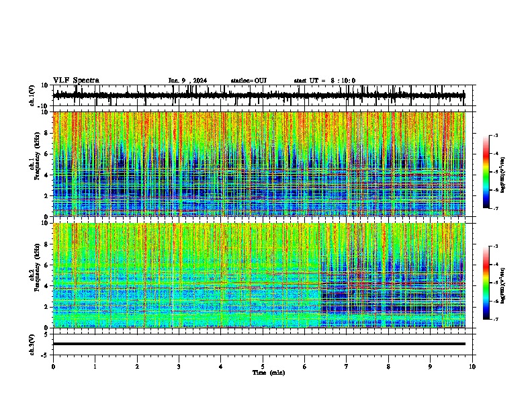This screenshot has height=411, width=532.
Task: Click time axis tick label "1"
Action: [95, 367]
